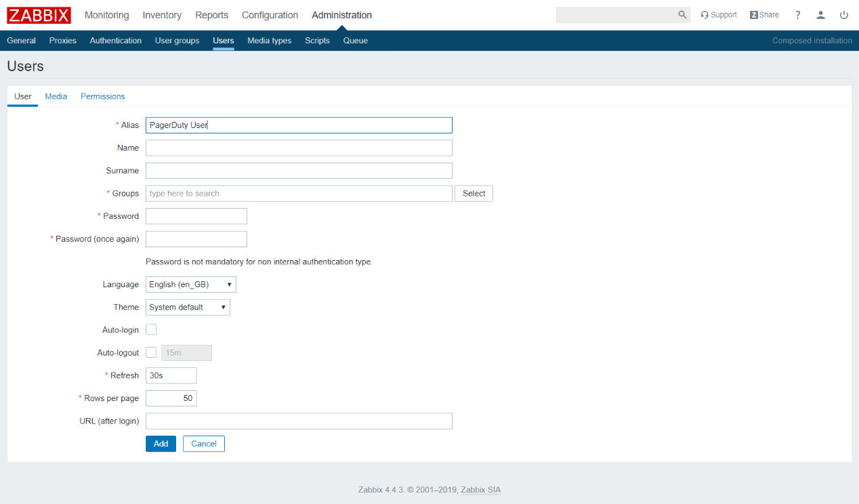The width and height of the screenshot is (859, 504).
Task: Open Support via headset icon
Action: pos(705,15)
